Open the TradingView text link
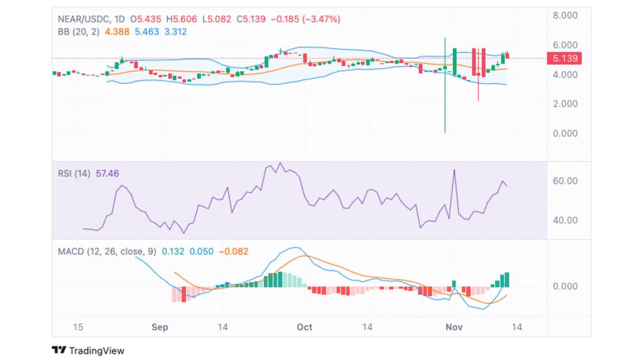Viewport: 644px width, 363px height. pyautogui.click(x=96, y=351)
